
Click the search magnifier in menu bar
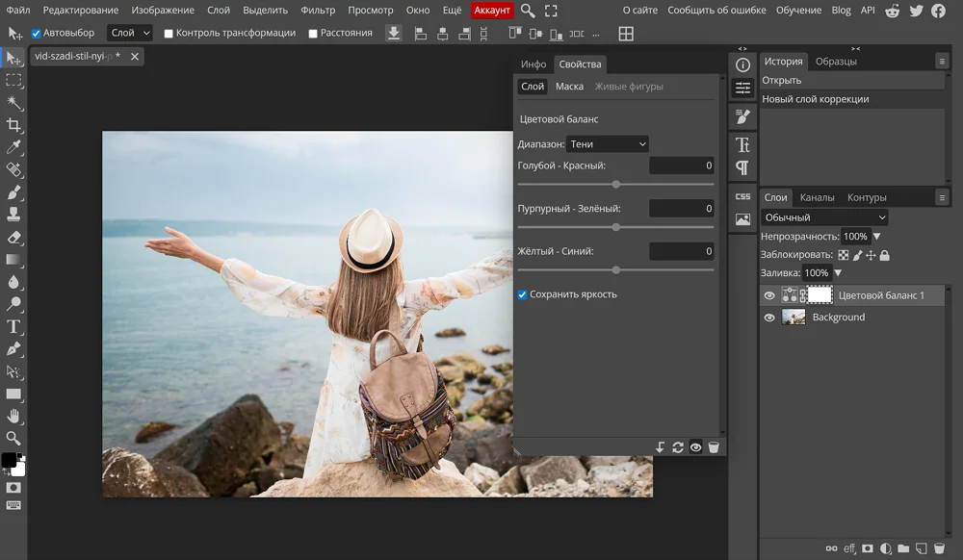tap(528, 11)
